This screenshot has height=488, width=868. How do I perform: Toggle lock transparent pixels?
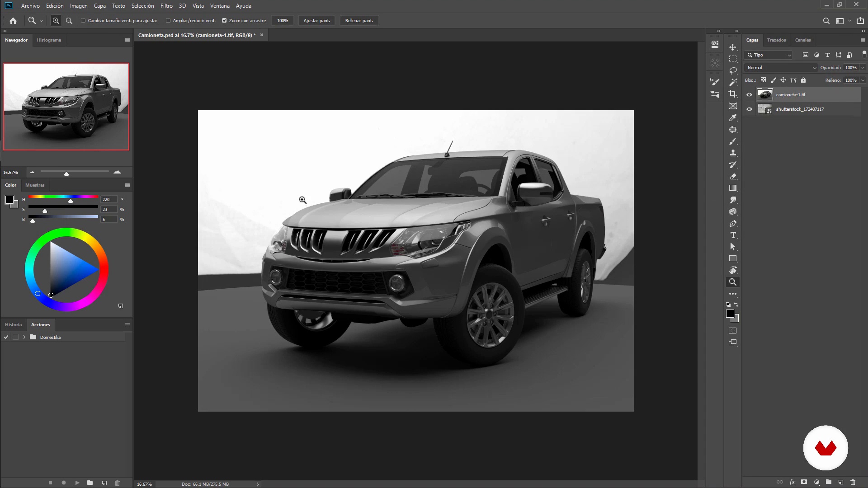[763, 80]
